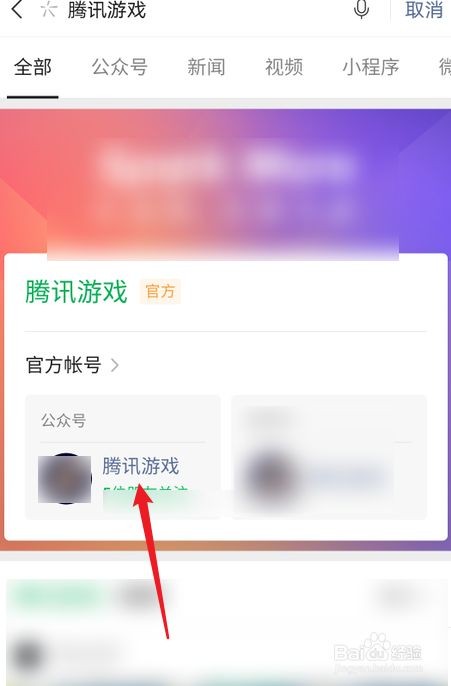Expand the 官方帐号 chevron arrow

(x=115, y=365)
